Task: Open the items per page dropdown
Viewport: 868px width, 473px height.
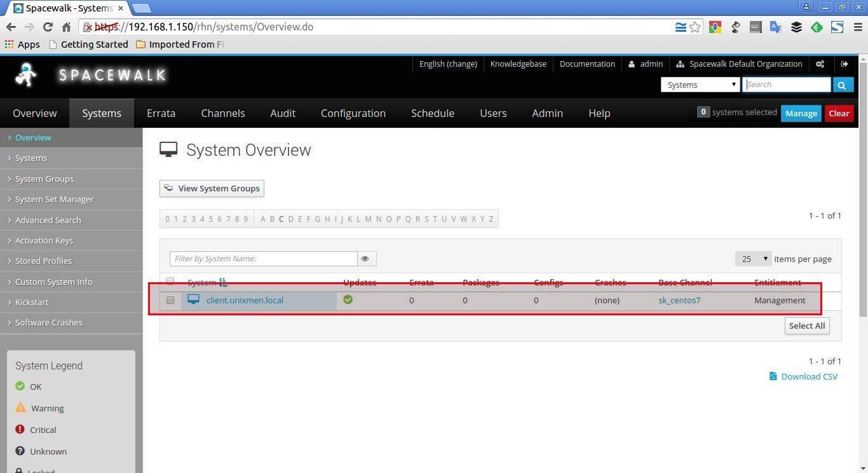Action: click(754, 259)
